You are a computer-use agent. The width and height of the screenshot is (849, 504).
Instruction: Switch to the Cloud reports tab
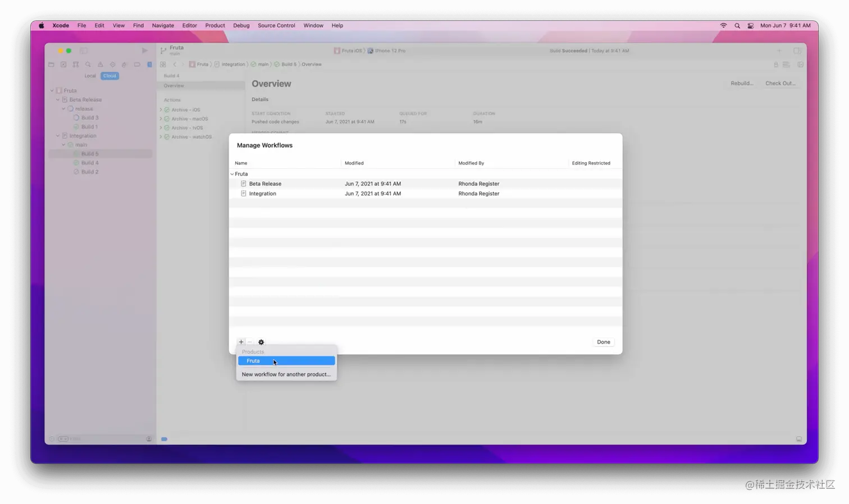[x=109, y=76]
